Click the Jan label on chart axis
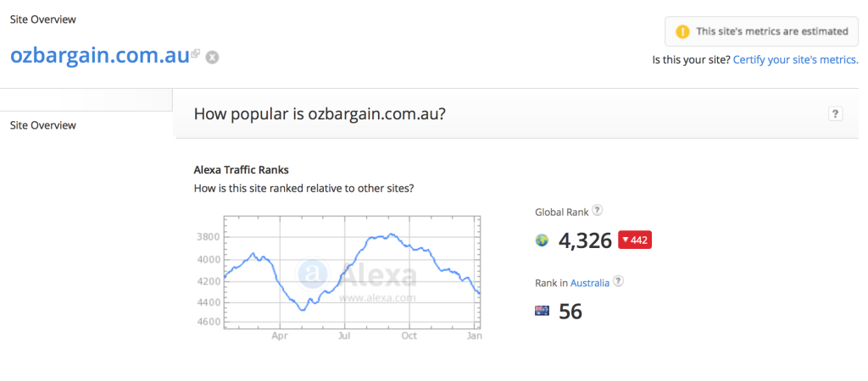 (x=475, y=336)
